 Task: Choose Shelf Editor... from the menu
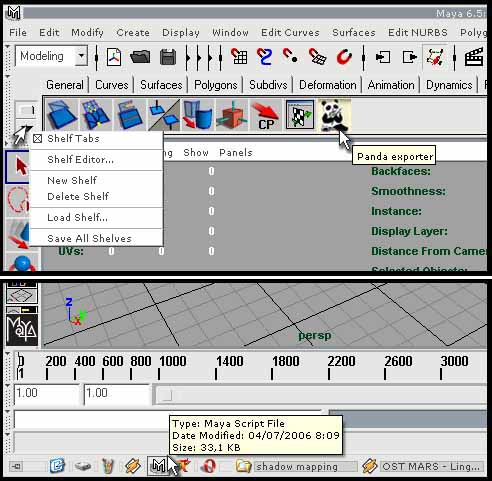point(96,160)
